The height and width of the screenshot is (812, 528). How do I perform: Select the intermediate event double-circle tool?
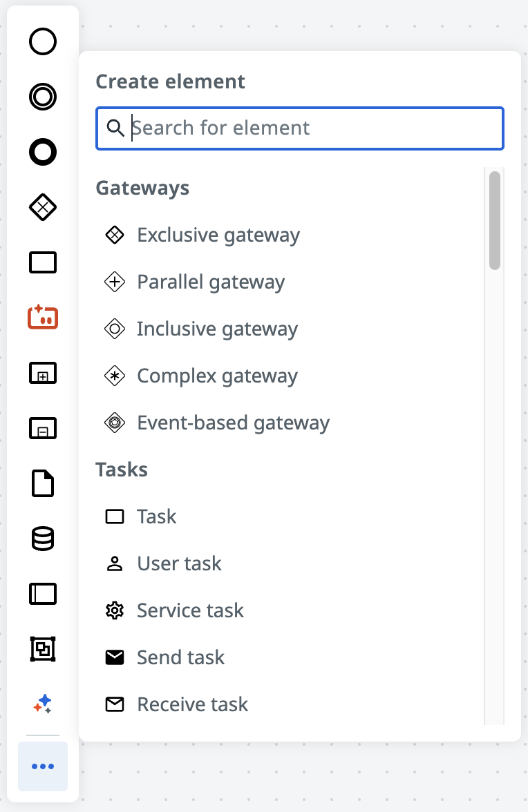[42, 97]
